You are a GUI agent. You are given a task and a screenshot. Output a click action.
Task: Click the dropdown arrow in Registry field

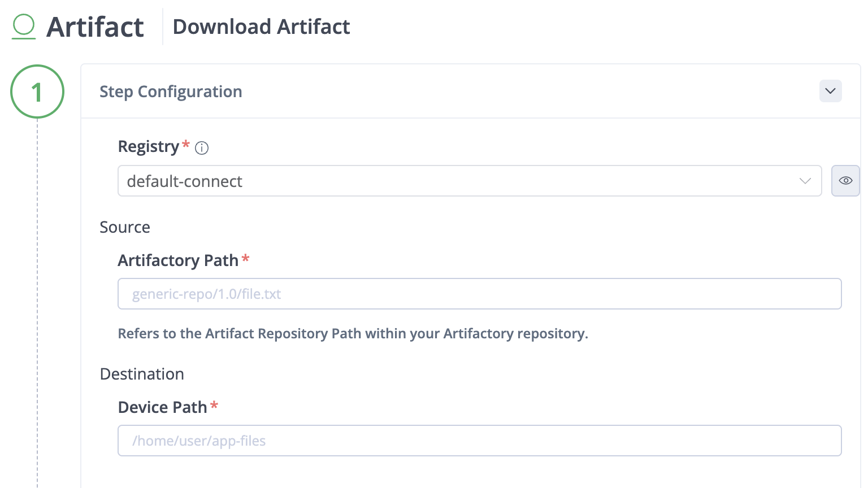pyautogui.click(x=805, y=181)
